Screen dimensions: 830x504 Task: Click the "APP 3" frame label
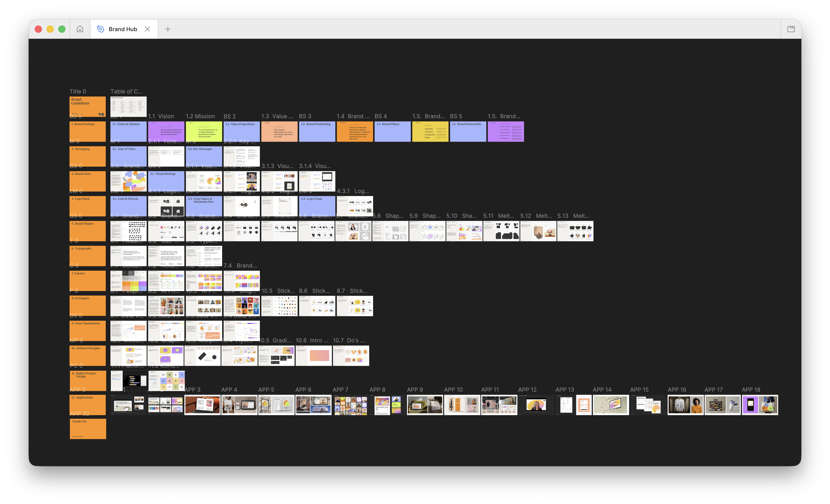pyautogui.click(x=193, y=389)
